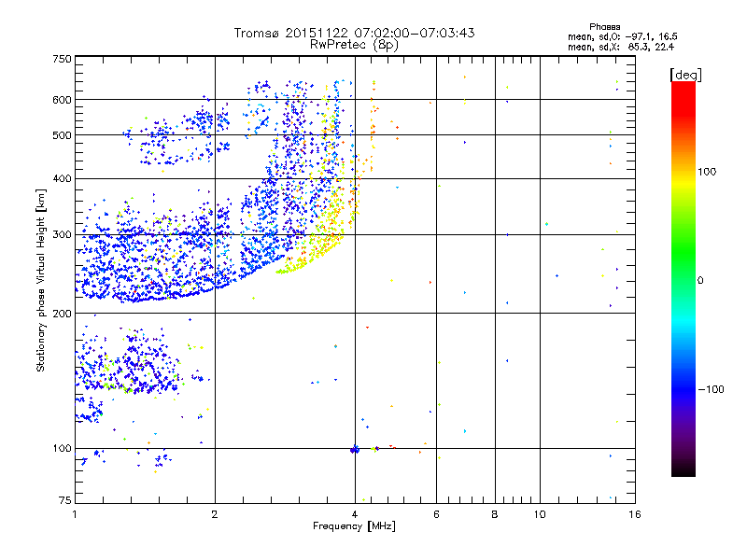Select the 'RwPretec (8p)' subtitle text
This screenshot has width=747, height=560.
354,45
